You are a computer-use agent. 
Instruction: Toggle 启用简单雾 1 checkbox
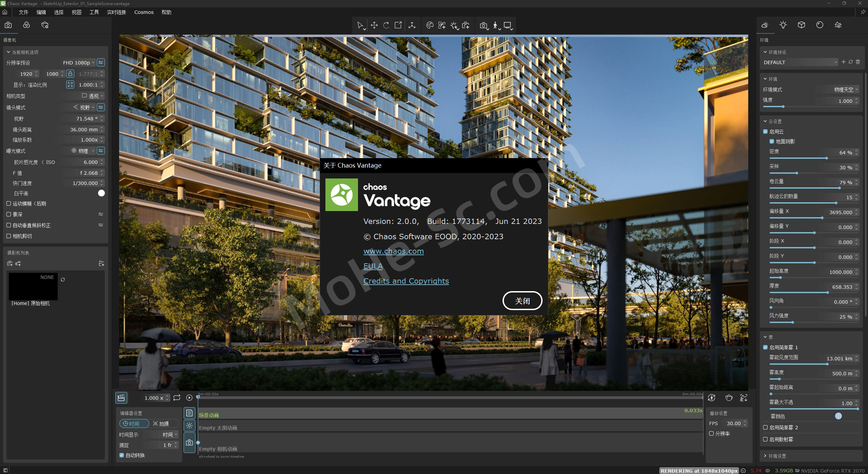765,347
